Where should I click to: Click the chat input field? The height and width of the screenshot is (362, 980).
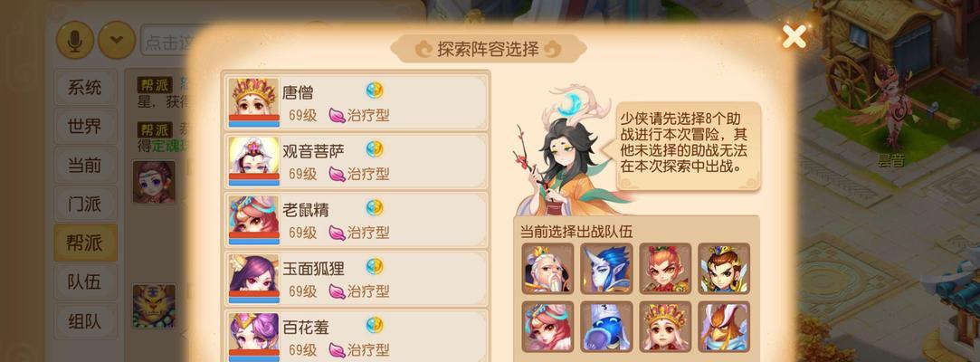click(x=166, y=41)
